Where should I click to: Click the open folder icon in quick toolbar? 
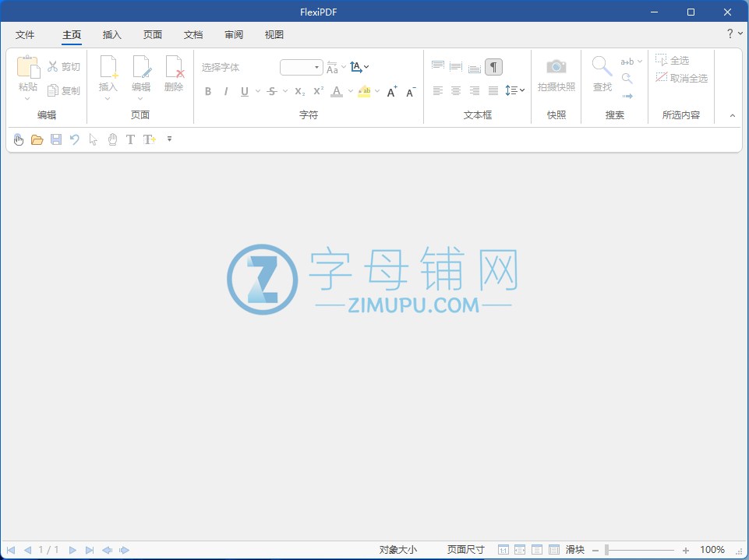coord(37,139)
